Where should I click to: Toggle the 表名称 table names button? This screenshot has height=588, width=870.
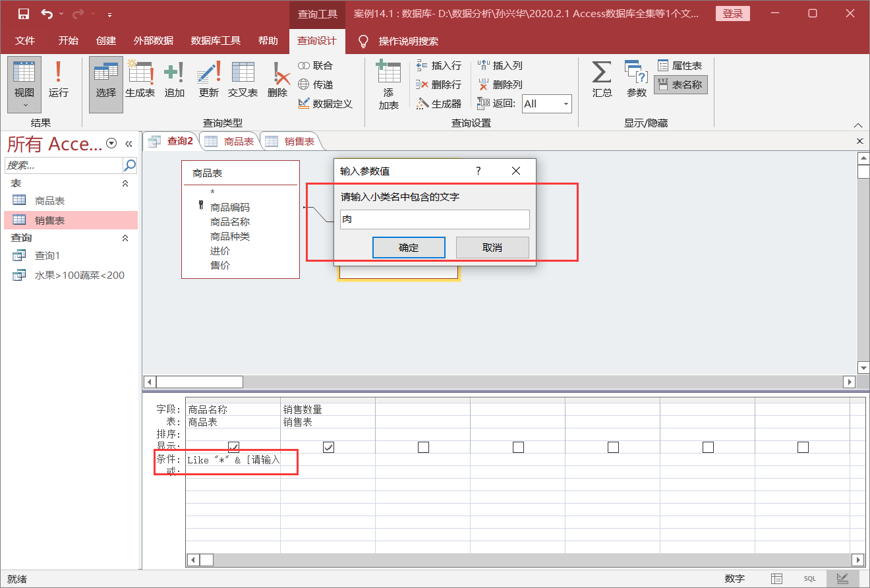point(681,84)
